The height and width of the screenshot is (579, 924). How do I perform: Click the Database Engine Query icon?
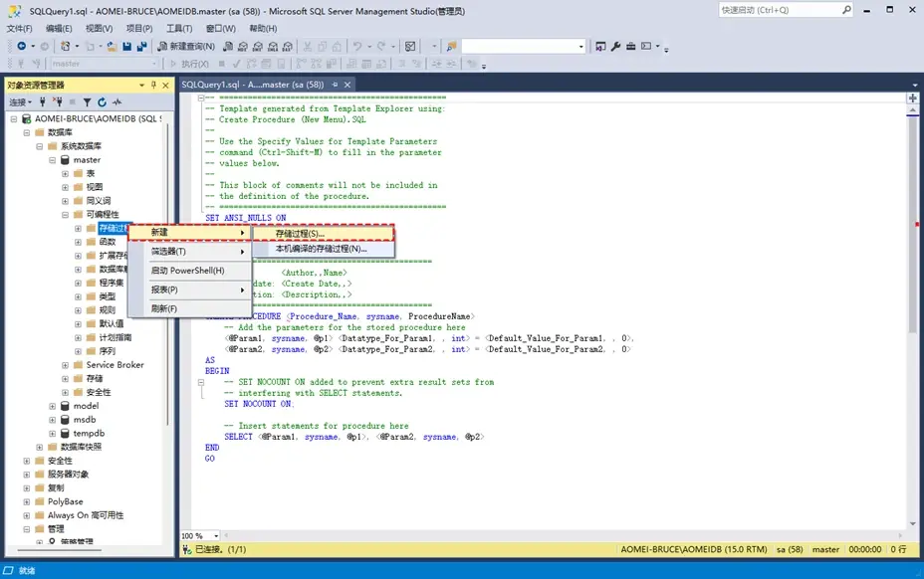228,46
